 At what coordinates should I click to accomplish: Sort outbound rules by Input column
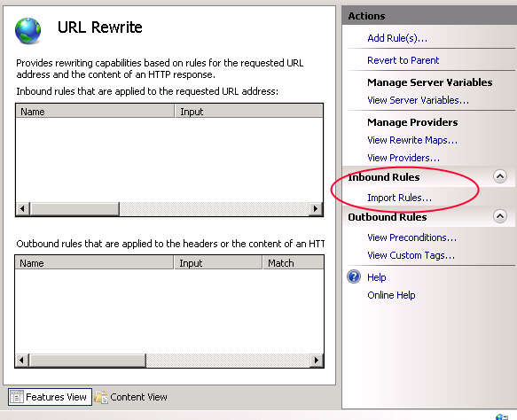click(x=217, y=263)
